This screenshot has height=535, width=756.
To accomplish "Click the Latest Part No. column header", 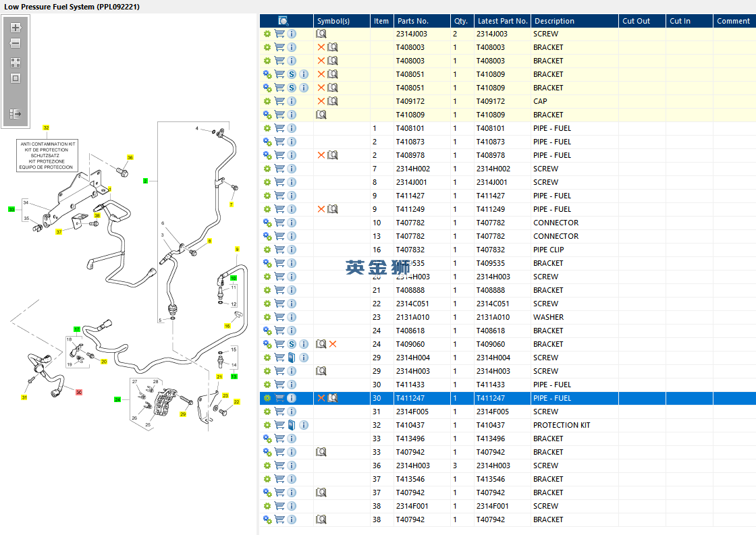I will tap(502, 21).
